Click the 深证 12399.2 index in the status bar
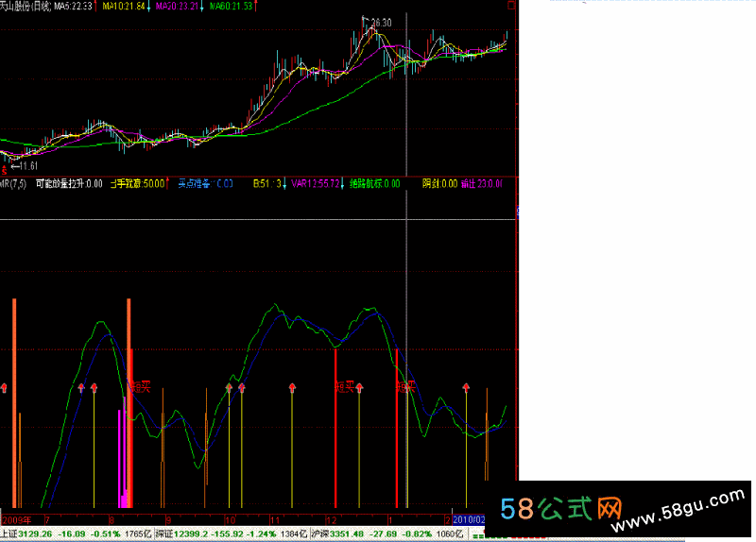This screenshot has height=542, width=756. click(x=181, y=534)
